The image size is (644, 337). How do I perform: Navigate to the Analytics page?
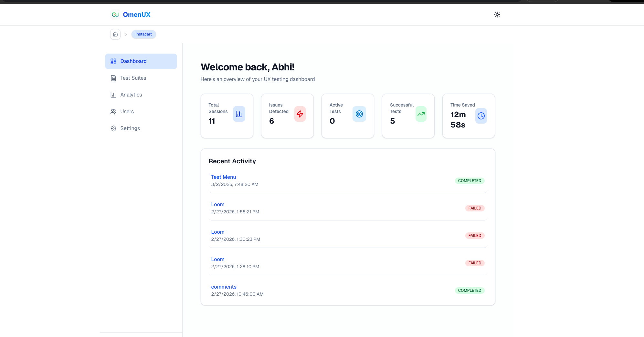[131, 95]
